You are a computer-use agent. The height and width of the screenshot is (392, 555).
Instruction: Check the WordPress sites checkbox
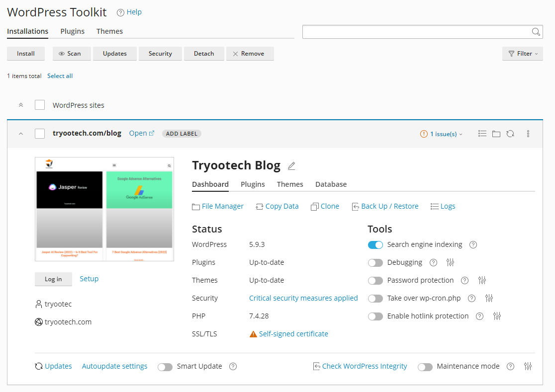(40, 105)
